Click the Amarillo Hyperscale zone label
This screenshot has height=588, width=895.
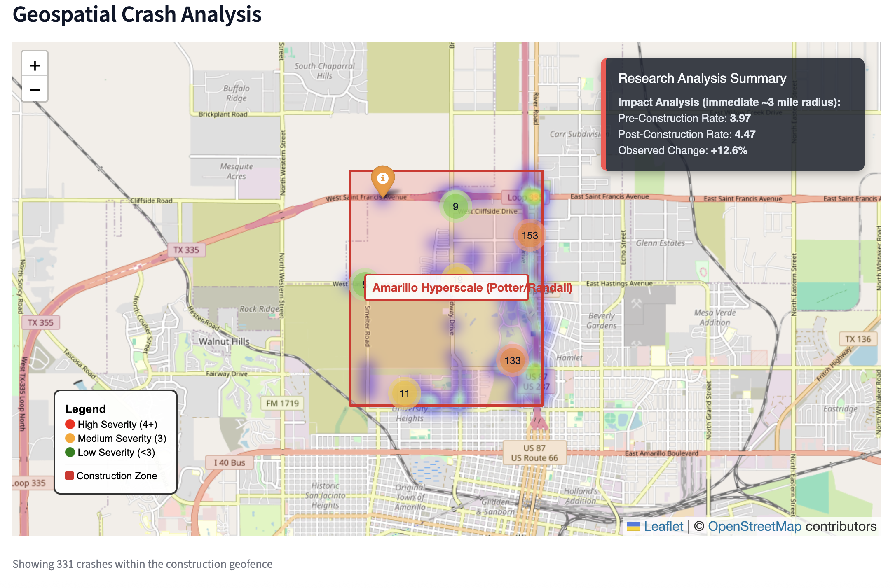pos(446,287)
